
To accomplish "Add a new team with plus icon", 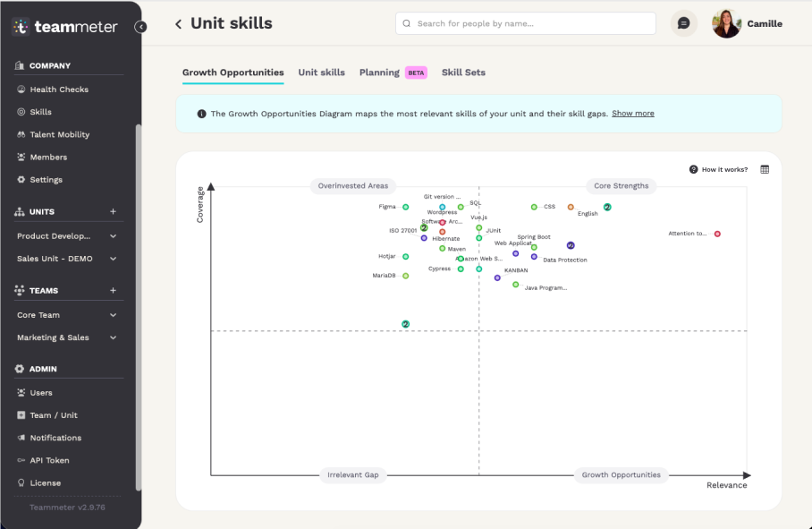I will (x=113, y=291).
